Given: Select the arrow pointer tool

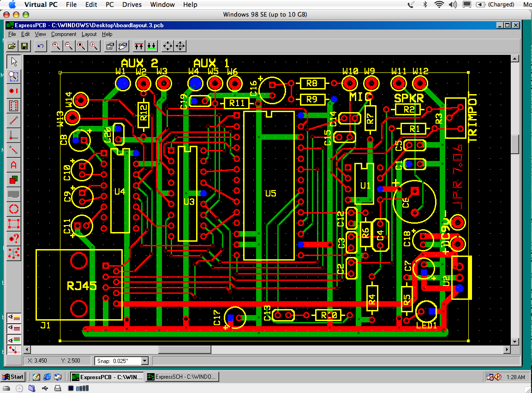Looking at the screenshot, I should pyautogui.click(x=13, y=62).
